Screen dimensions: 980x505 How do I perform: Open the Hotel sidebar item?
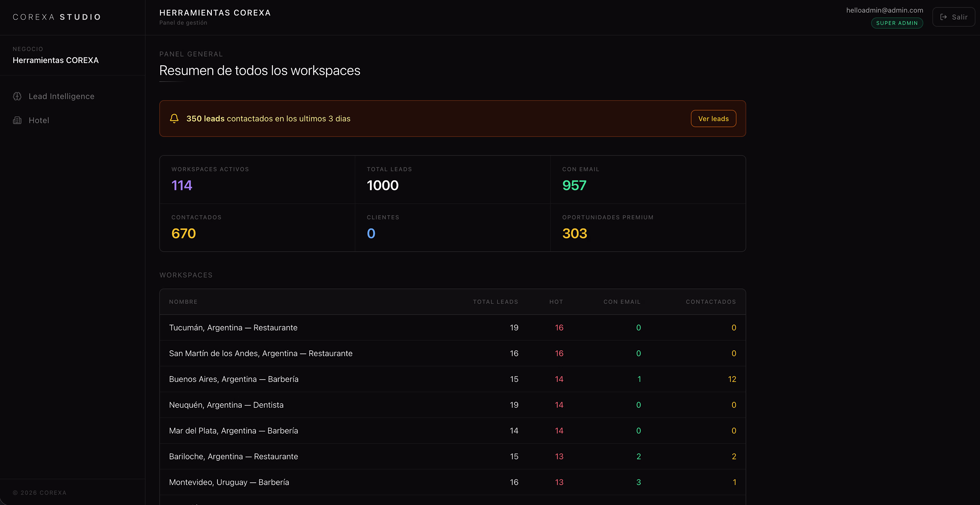[x=39, y=120]
